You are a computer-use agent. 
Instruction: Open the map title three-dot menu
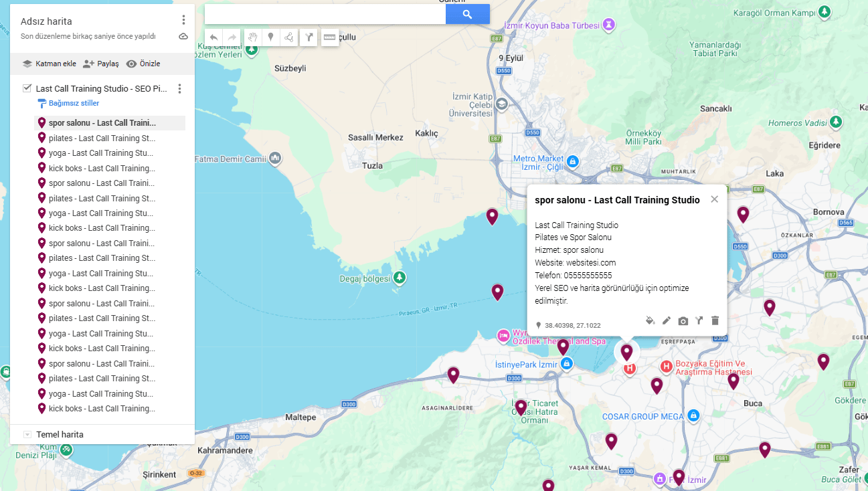(x=183, y=21)
